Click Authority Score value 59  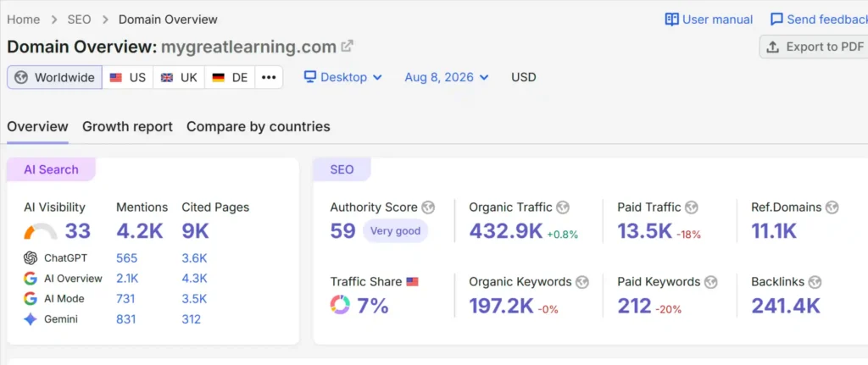[342, 231]
